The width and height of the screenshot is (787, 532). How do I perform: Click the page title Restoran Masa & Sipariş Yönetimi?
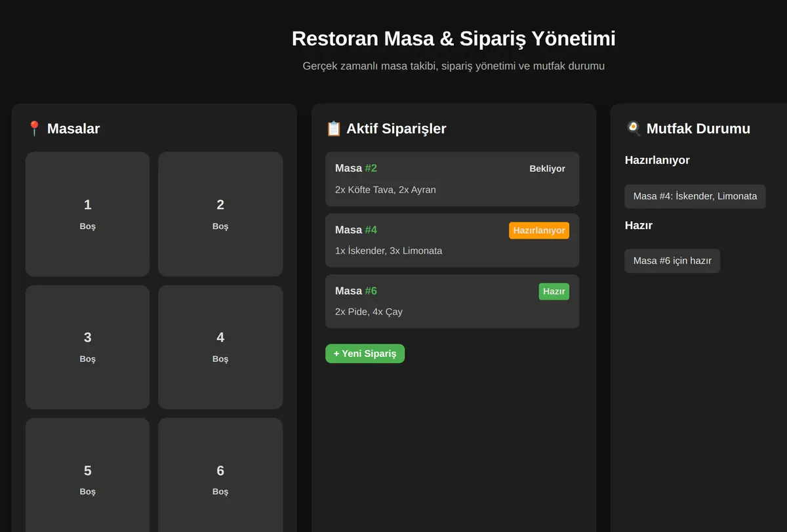[454, 38]
